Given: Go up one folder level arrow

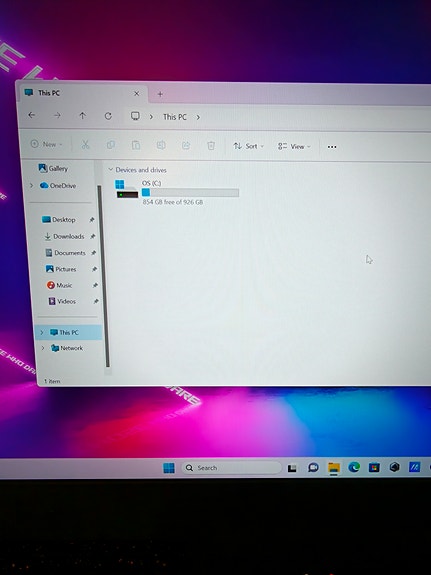Looking at the screenshot, I should point(83,116).
